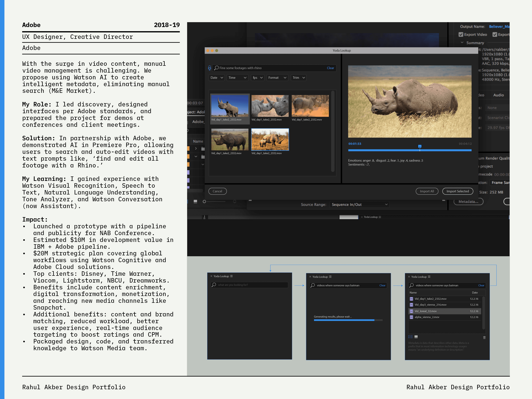Click the Cancel button
Viewport: 532px width, 399px height.
pos(217,191)
